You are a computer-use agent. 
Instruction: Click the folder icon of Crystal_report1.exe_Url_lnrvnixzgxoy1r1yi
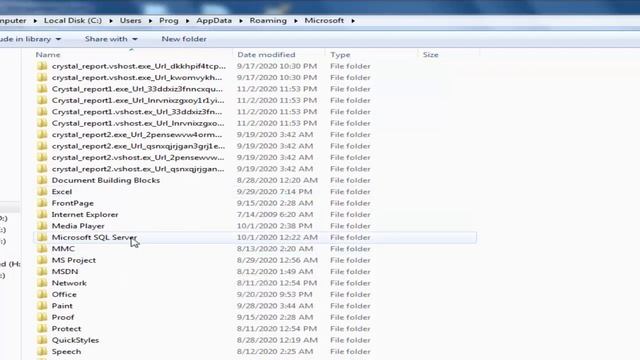click(x=42, y=100)
